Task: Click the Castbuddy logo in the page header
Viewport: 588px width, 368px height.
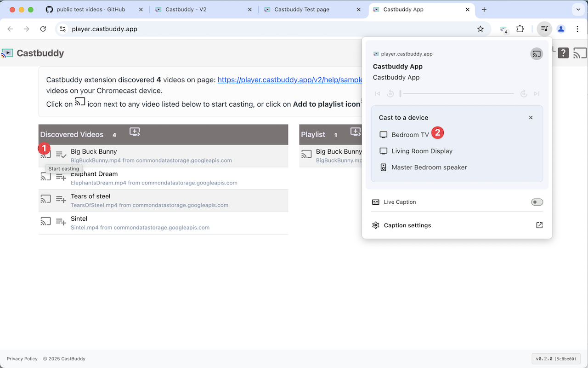Action: coord(33,53)
